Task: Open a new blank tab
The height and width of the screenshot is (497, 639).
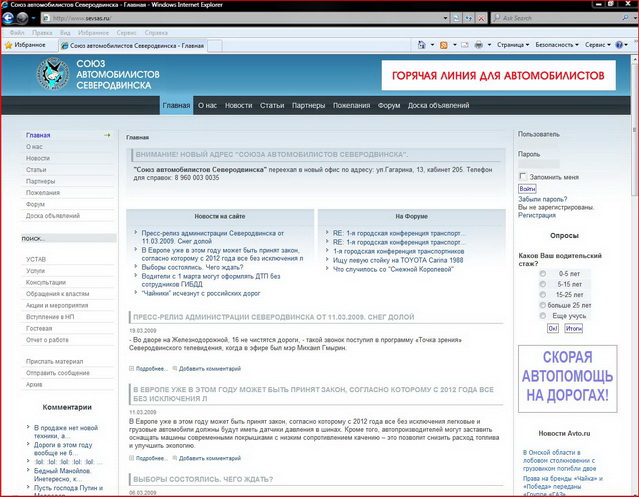Action: pos(215,46)
